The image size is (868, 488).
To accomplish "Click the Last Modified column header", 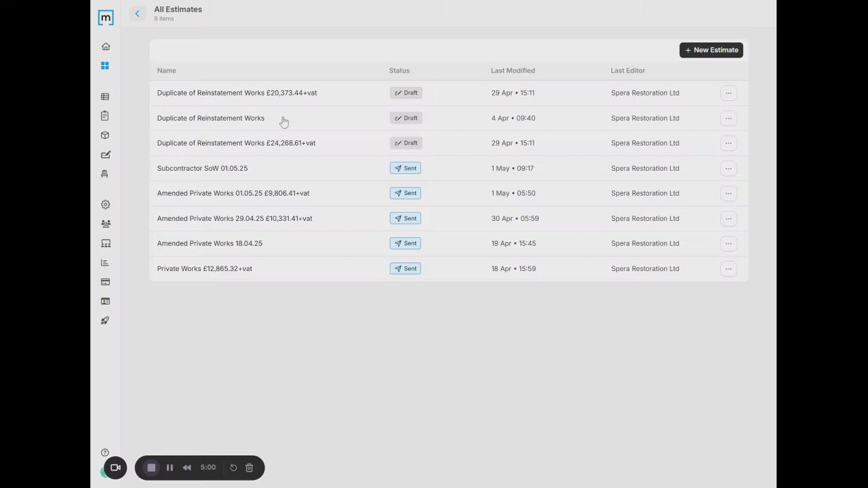I will coord(513,70).
